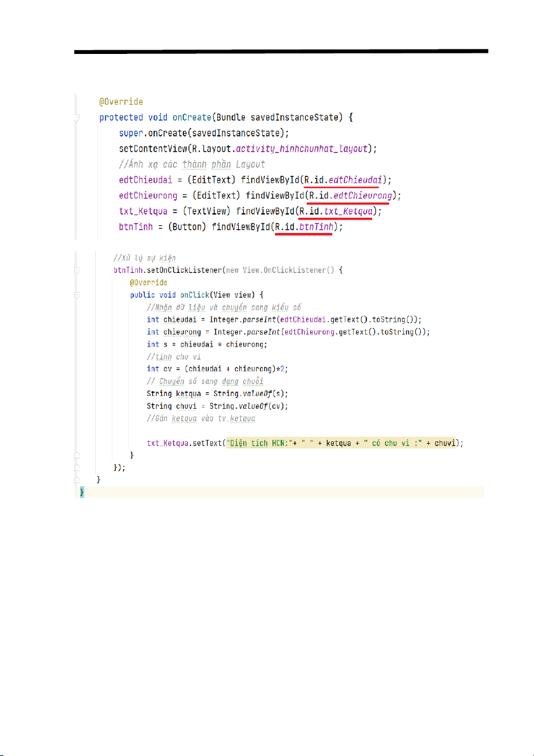The image size is (534, 756).
Task: Click the comment 'Ánh xạ các thành phần Layout'
Action: click(192, 164)
